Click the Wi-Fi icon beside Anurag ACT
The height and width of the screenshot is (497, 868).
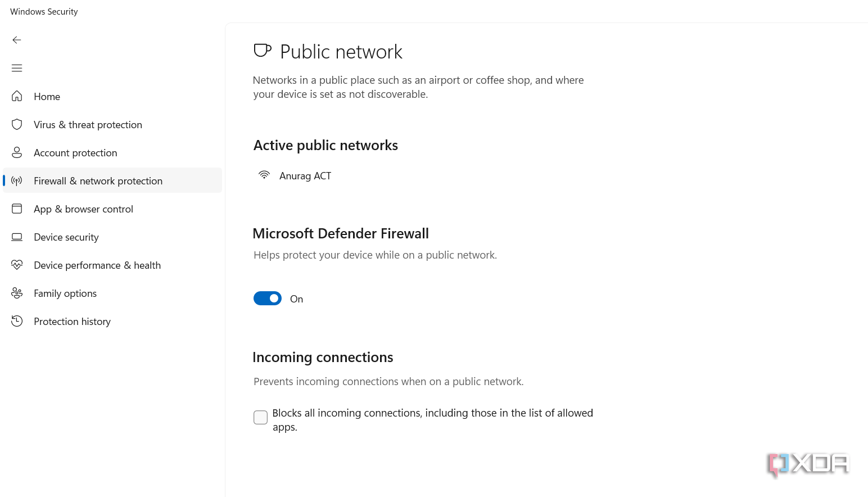pyautogui.click(x=264, y=175)
